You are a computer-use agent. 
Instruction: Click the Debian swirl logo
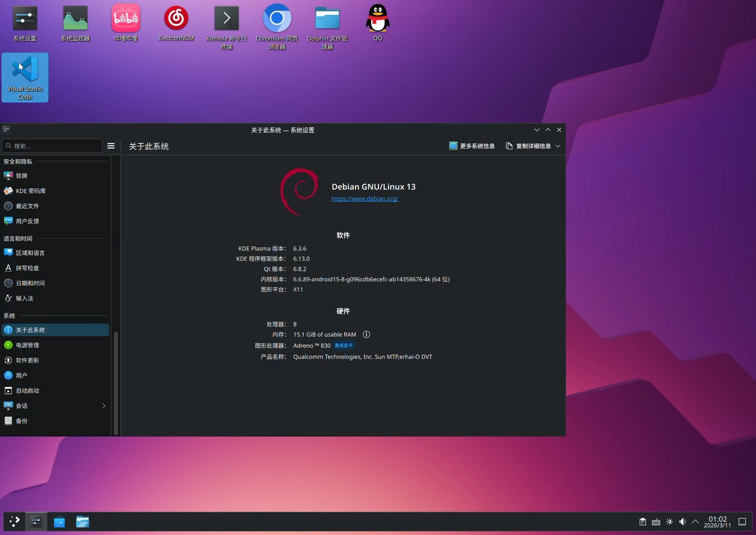click(299, 192)
